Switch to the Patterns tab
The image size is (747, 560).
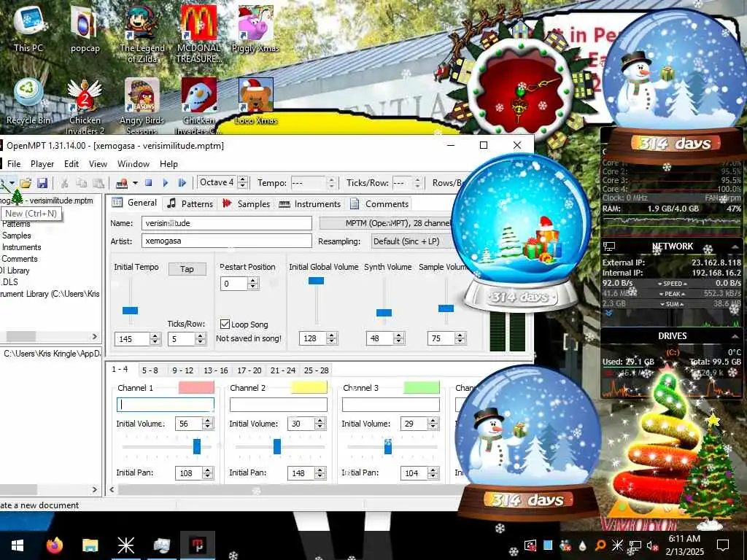(190, 204)
